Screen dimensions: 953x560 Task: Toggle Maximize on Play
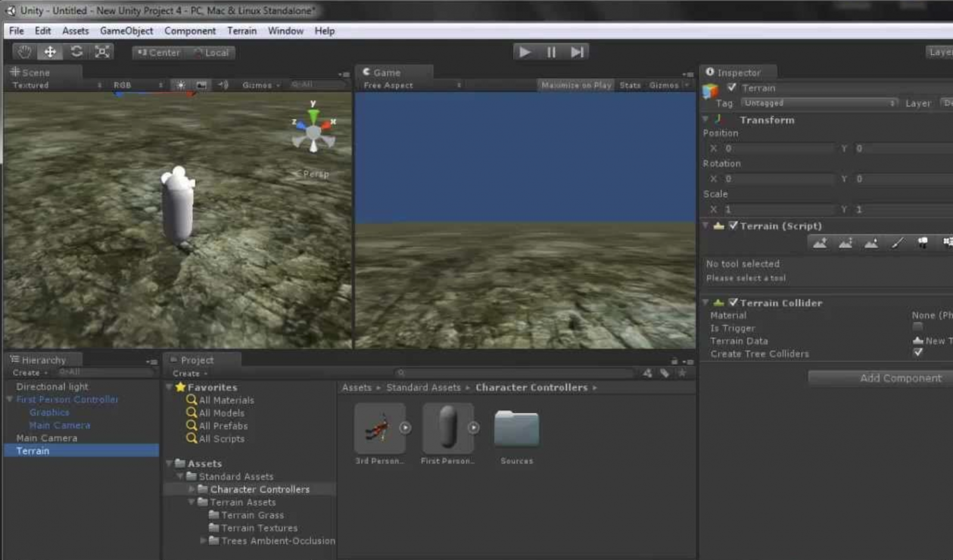tap(576, 85)
